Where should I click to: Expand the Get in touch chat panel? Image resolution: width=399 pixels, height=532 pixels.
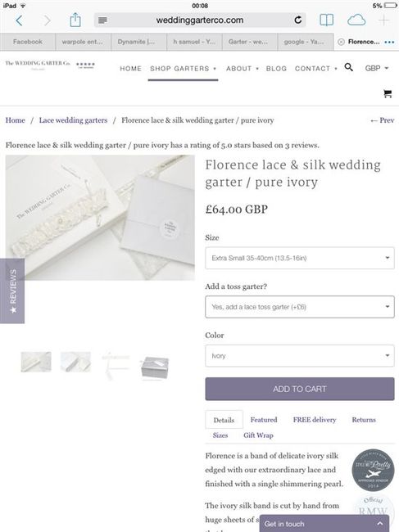[x=324, y=524]
